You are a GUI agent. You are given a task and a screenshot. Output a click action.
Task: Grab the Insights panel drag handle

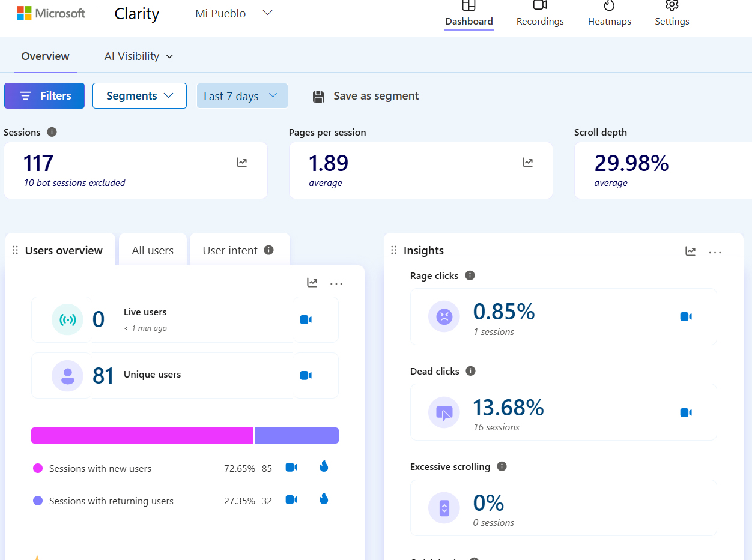coord(394,250)
